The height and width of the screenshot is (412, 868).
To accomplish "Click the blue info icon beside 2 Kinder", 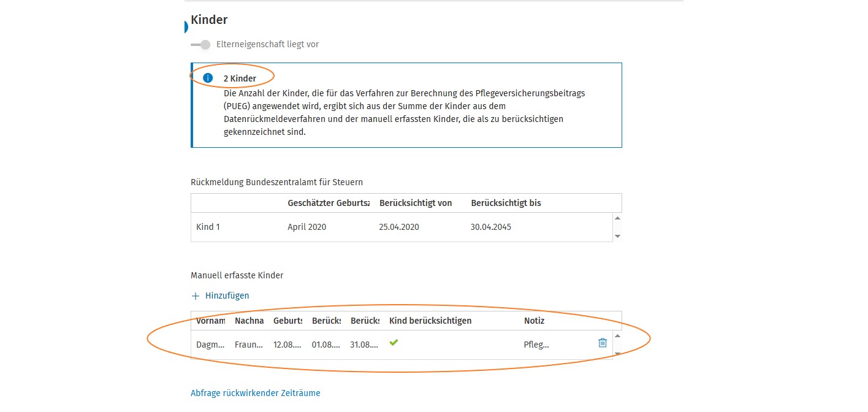I will pyautogui.click(x=208, y=78).
